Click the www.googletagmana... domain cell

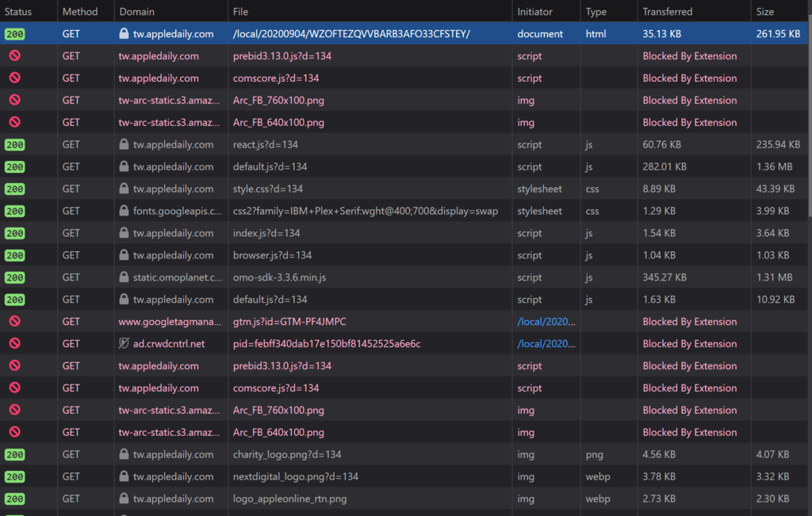(170, 321)
